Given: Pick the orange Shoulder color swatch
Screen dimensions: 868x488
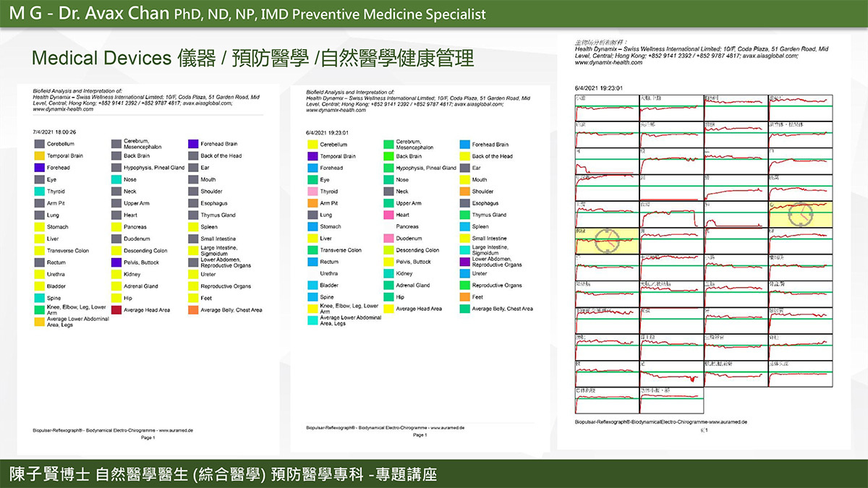Looking at the screenshot, I should pyautogui.click(x=464, y=192).
